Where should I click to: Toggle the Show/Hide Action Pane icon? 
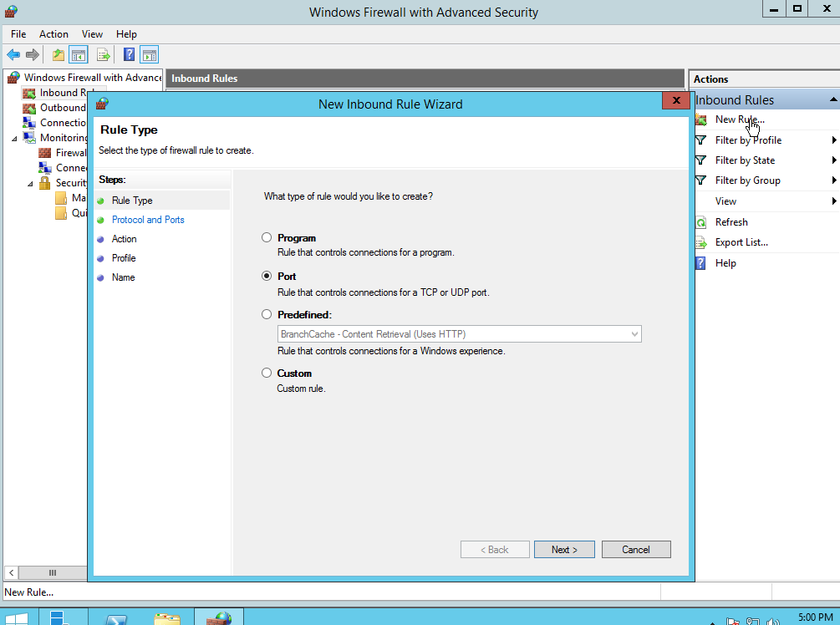point(150,54)
